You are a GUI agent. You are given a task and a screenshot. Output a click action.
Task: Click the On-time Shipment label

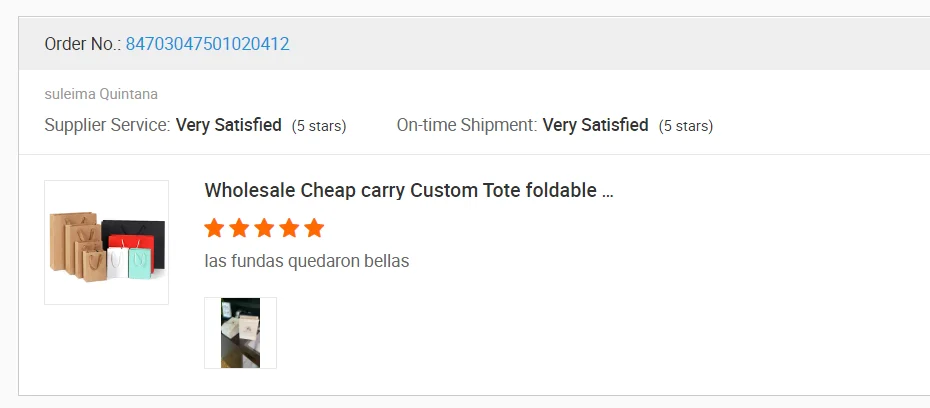(466, 126)
